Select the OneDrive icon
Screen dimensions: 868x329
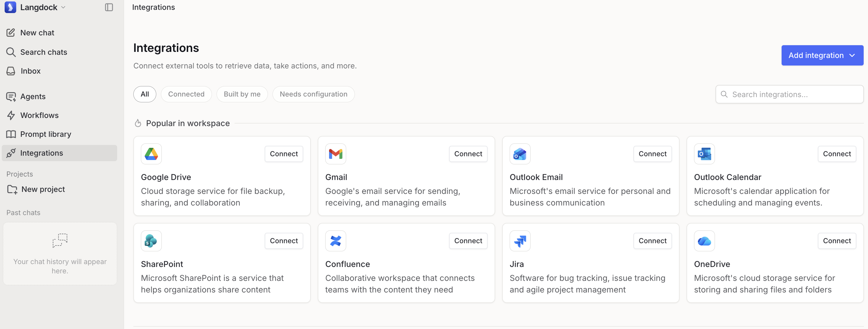click(x=704, y=240)
